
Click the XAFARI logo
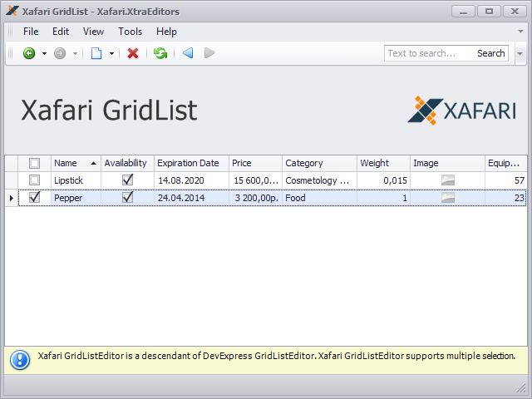pyautogui.click(x=462, y=111)
